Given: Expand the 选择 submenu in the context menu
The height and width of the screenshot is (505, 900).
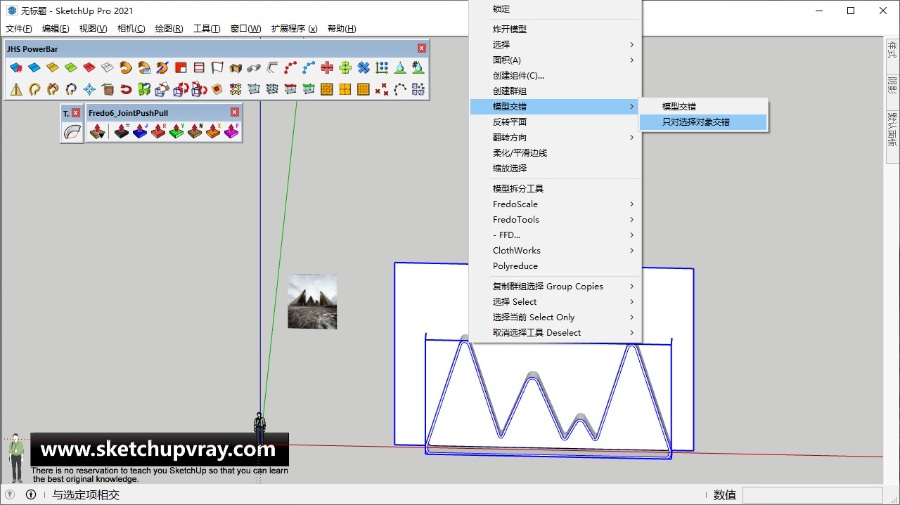Looking at the screenshot, I should coord(556,45).
